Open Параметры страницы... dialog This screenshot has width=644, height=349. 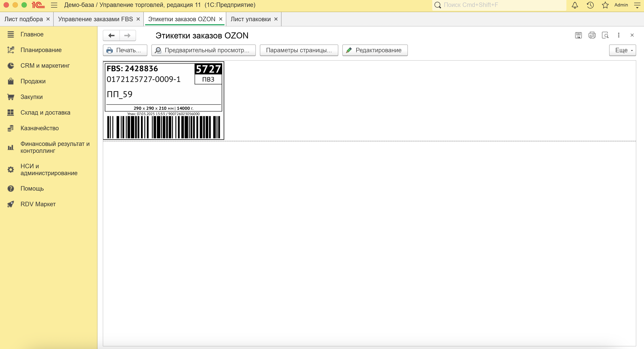[299, 50]
